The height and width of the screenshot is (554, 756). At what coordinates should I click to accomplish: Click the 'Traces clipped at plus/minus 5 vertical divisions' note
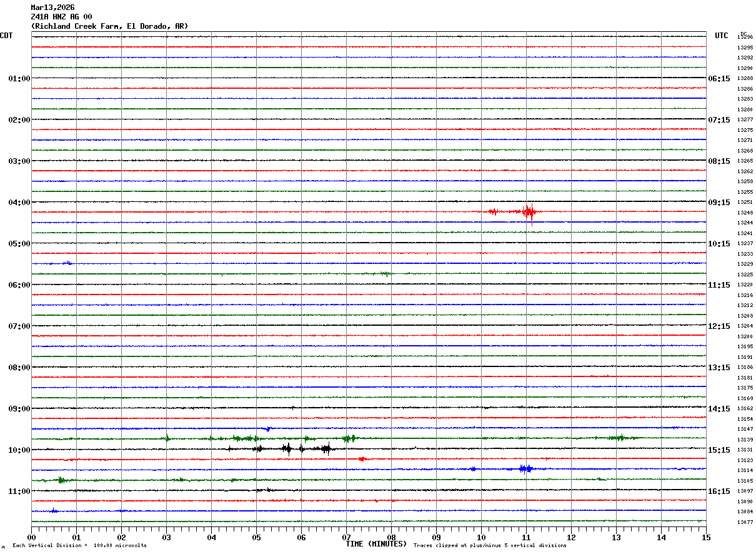[x=490, y=546]
